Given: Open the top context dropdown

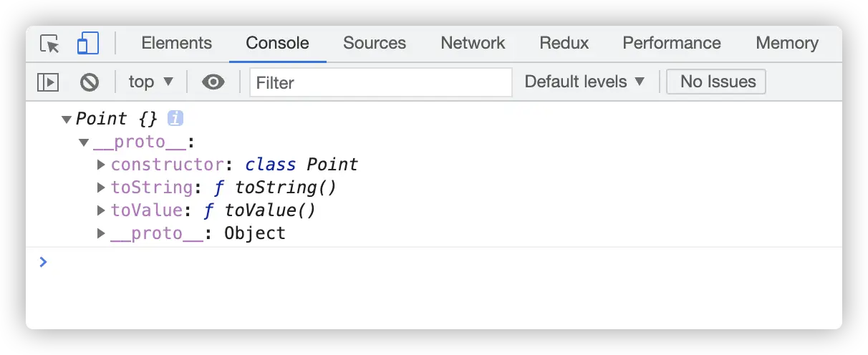Looking at the screenshot, I should 150,82.
